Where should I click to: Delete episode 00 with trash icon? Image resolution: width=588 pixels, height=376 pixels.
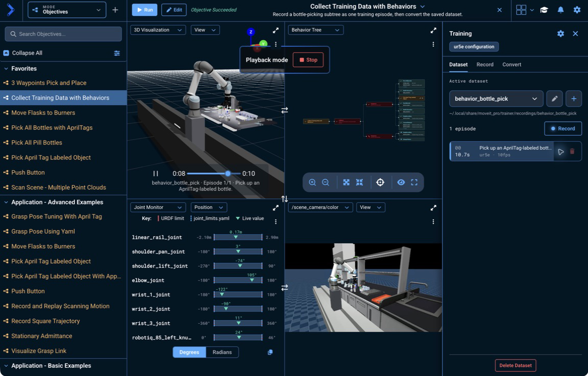click(572, 152)
